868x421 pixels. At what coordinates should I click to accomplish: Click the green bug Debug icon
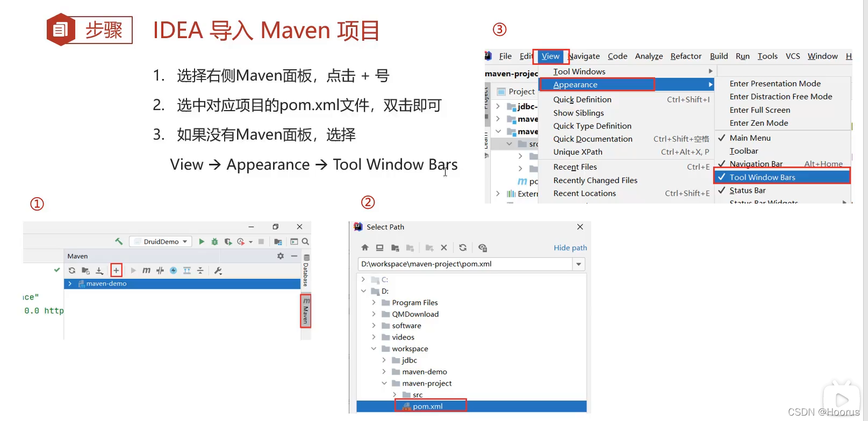[214, 242]
